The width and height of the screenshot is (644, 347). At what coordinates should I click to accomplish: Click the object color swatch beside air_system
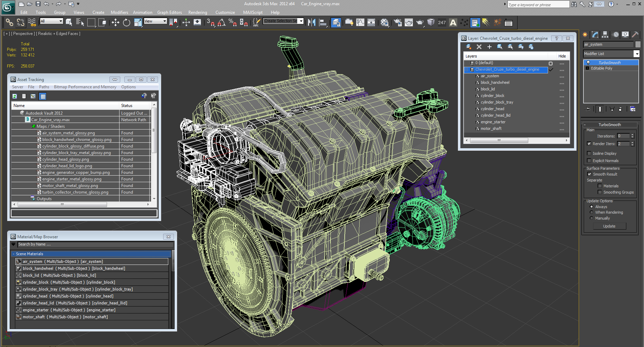(x=637, y=44)
